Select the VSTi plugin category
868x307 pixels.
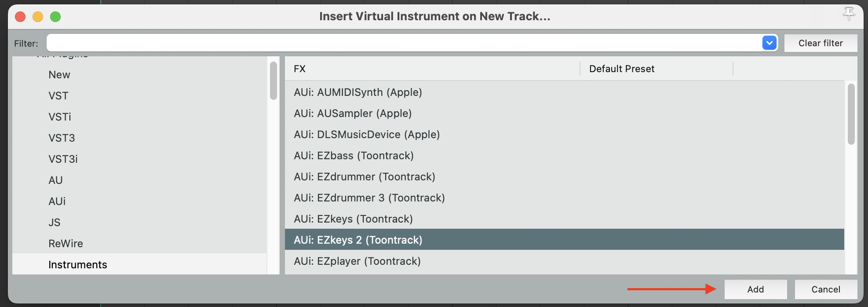point(60,117)
